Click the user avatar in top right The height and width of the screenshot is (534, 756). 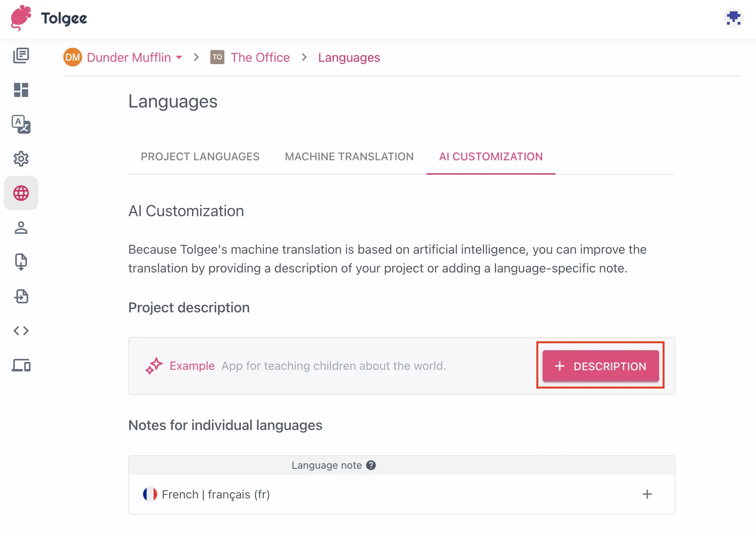(733, 18)
